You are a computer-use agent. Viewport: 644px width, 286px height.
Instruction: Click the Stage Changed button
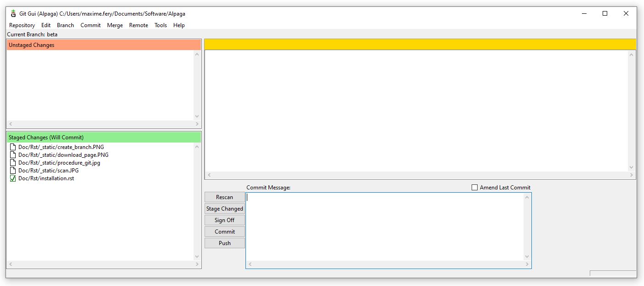(225, 209)
